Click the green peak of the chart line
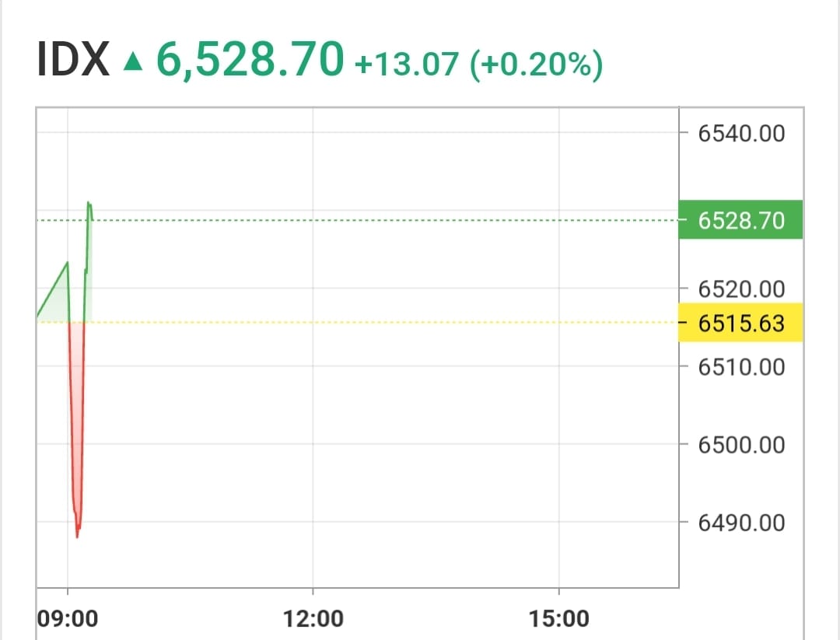 click(89, 204)
